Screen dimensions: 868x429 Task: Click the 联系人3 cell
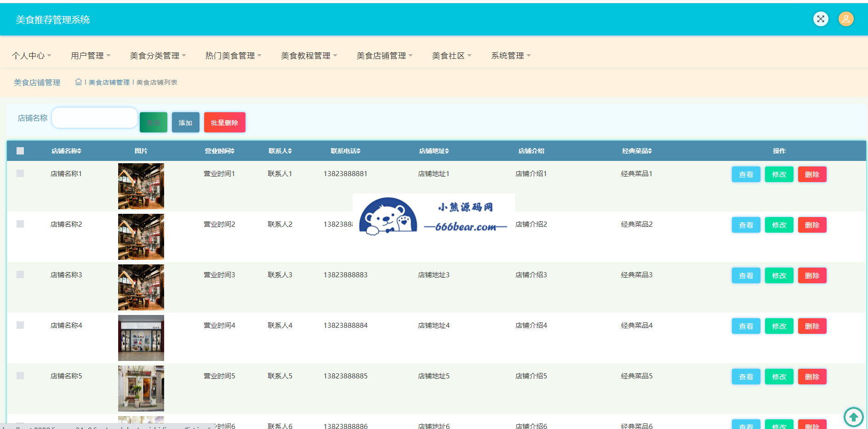pyautogui.click(x=280, y=275)
